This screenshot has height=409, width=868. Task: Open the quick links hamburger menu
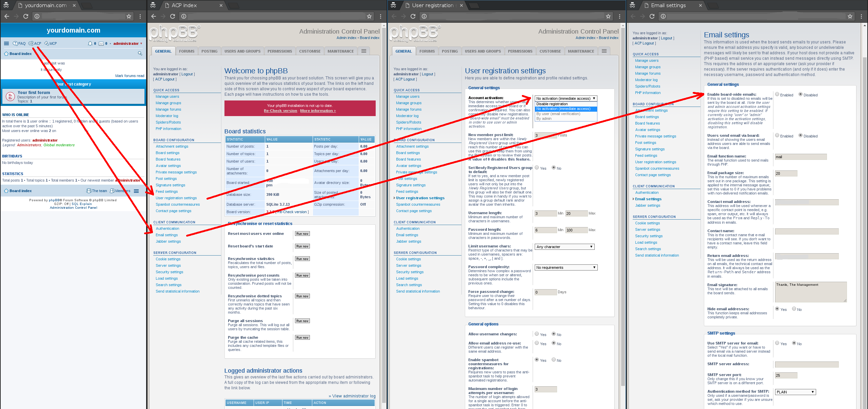[x=6, y=43]
